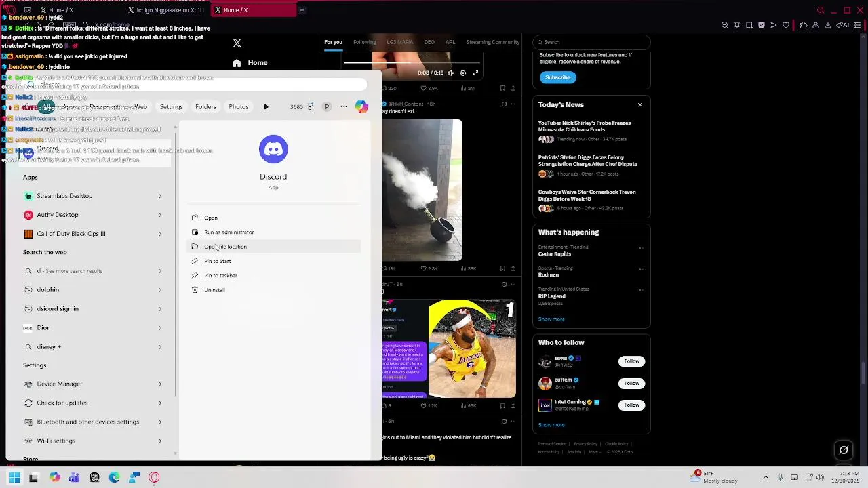
Task: Open a new browser tab
Action: pyautogui.click(x=302, y=10)
